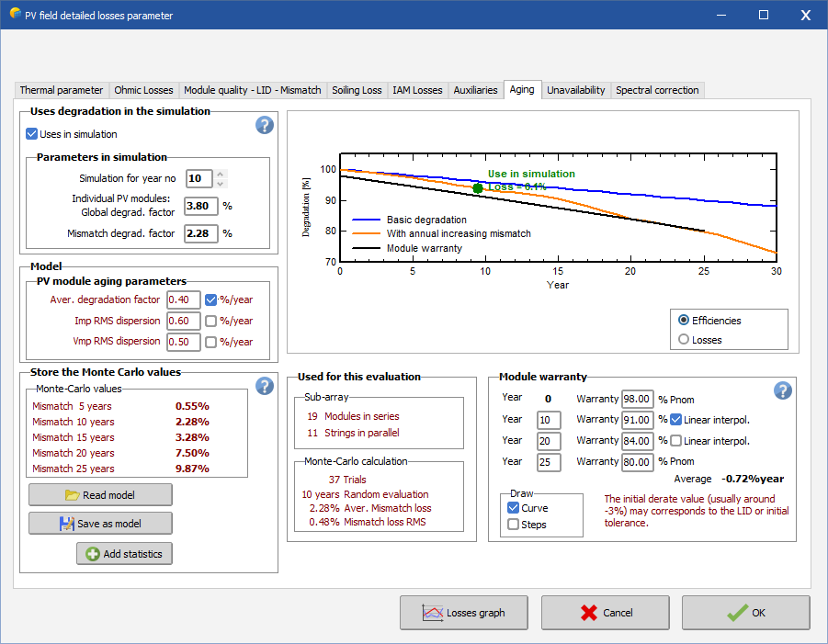
Task: Decrease simulation year with down arrow
Action: tap(221, 183)
